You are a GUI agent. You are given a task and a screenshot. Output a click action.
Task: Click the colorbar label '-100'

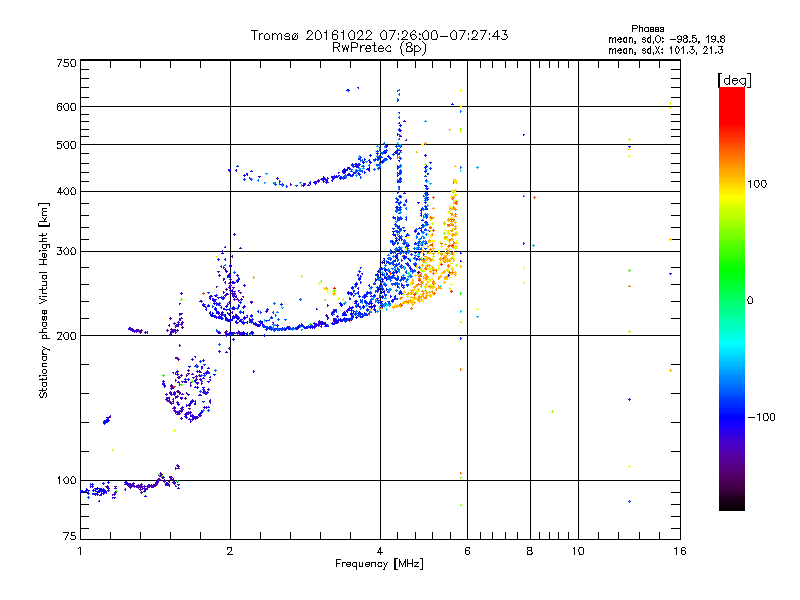762,417
